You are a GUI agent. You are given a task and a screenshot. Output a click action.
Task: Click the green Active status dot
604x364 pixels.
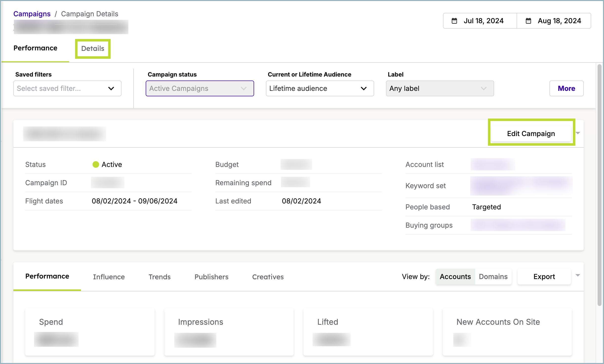click(x=96, y=164)
